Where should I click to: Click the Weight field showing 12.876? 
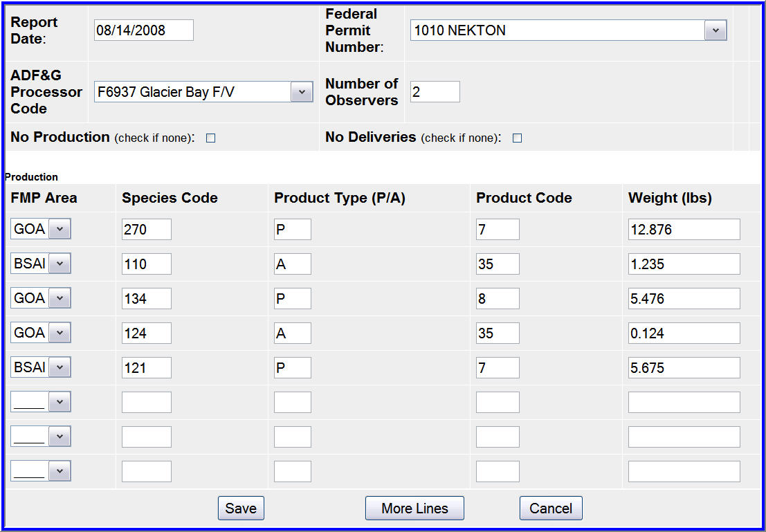684,229
